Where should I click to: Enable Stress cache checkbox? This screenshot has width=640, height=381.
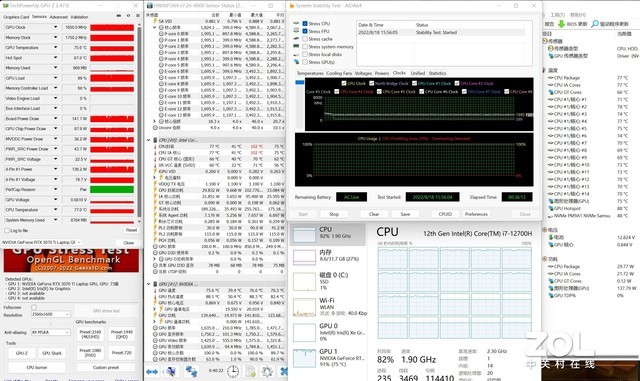305,39
